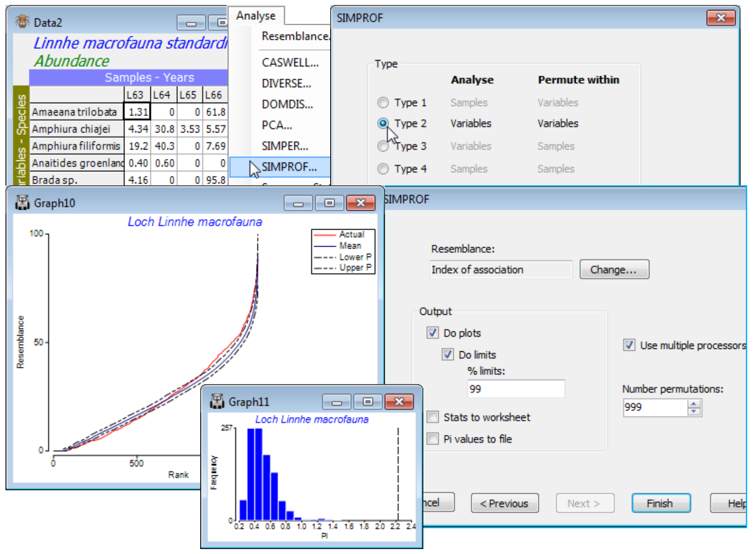Close the top SIMPROF dialog
Screen dimensions: 756x554
tap(721, 18)
